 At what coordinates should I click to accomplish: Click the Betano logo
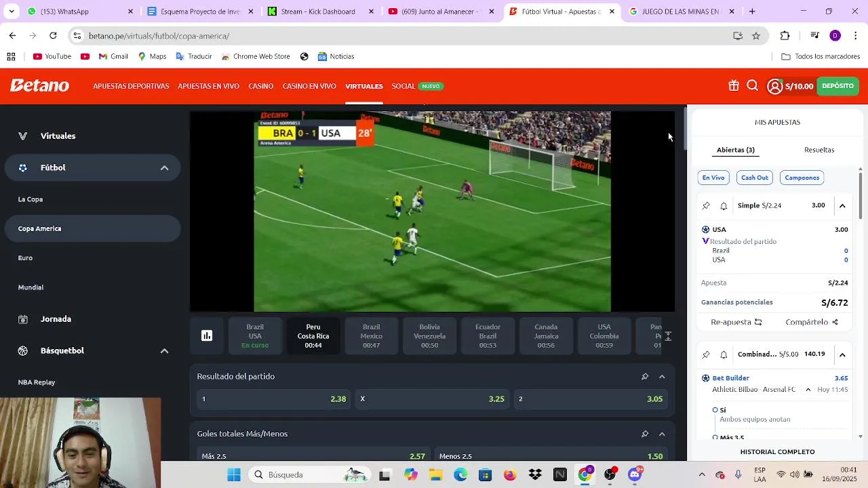point(39,86)
